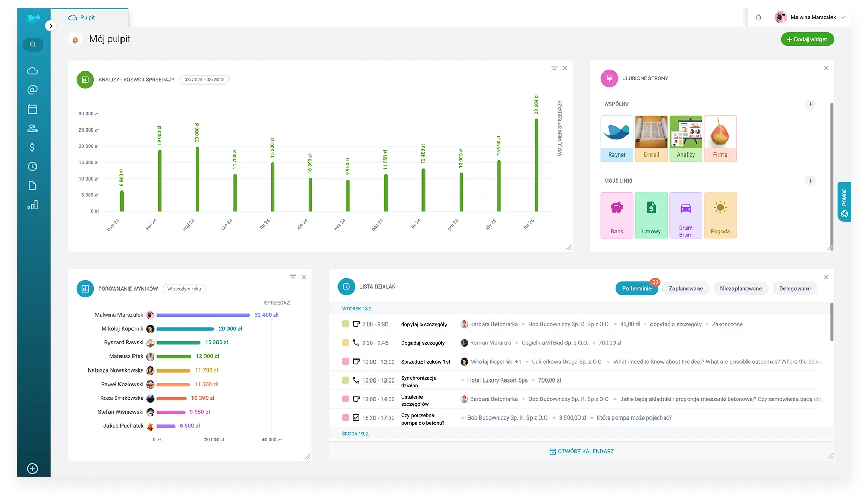Select the Delegowane tab

click(794, 289)
